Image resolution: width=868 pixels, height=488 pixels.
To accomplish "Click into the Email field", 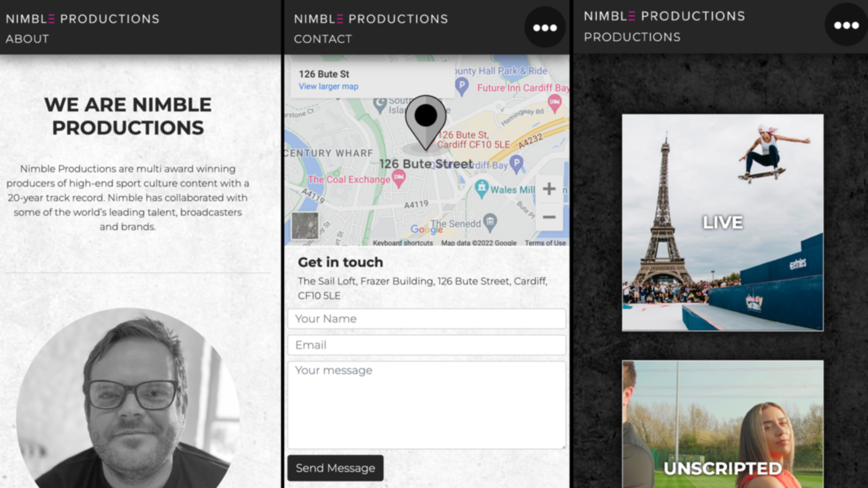I will tap(426, 345).
